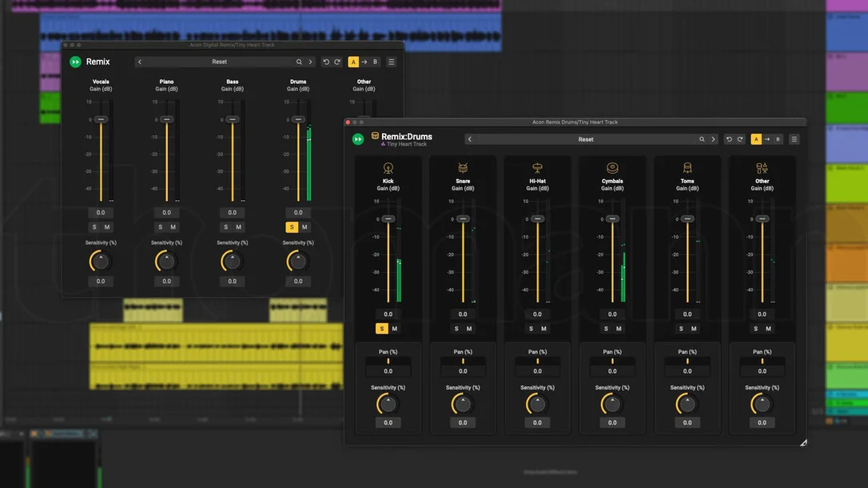Click the yellow audio clip in timeline
Viewport: 868px width, 488px height.
point(216,356)
